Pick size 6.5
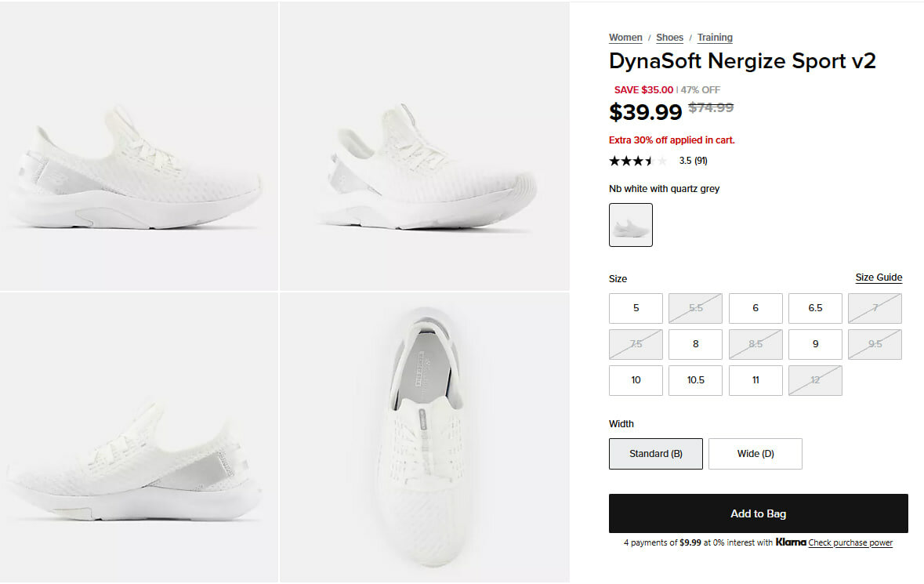 [x=815, y=308]
